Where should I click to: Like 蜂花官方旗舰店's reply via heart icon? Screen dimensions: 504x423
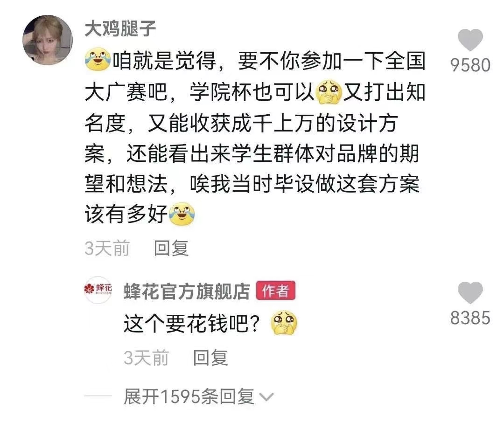(x=470, y=292)
